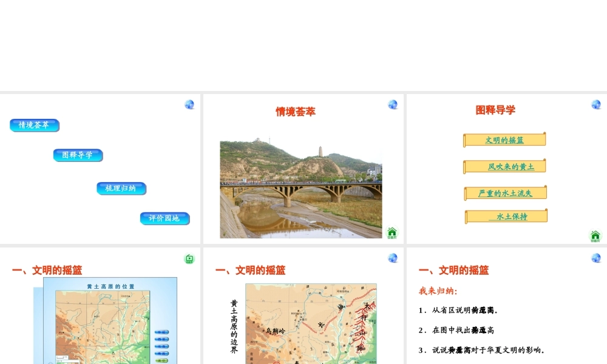Open the 文明的摇篮 scroll link
This screenshot has height=364, width=607.
click(x=504, y=140)
